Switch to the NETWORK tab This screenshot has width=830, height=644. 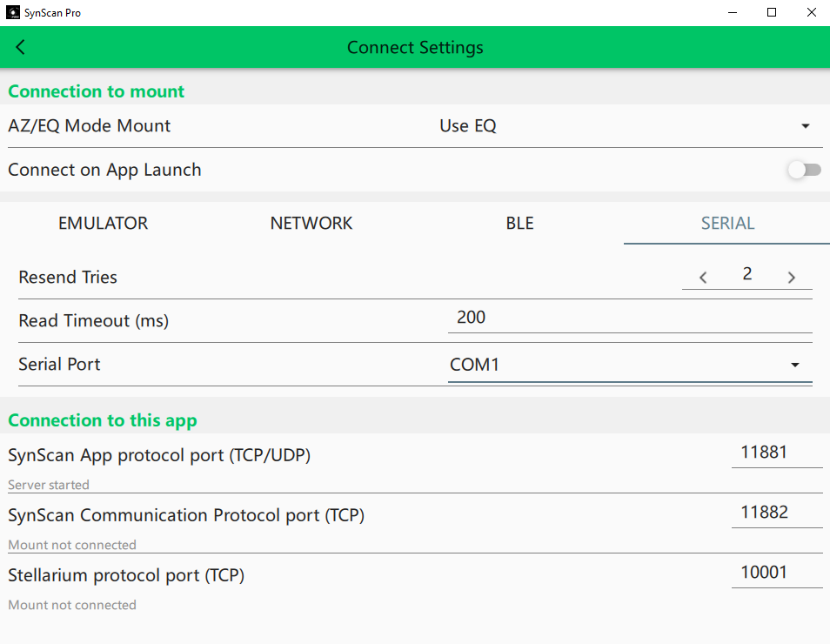pos(311,224)
